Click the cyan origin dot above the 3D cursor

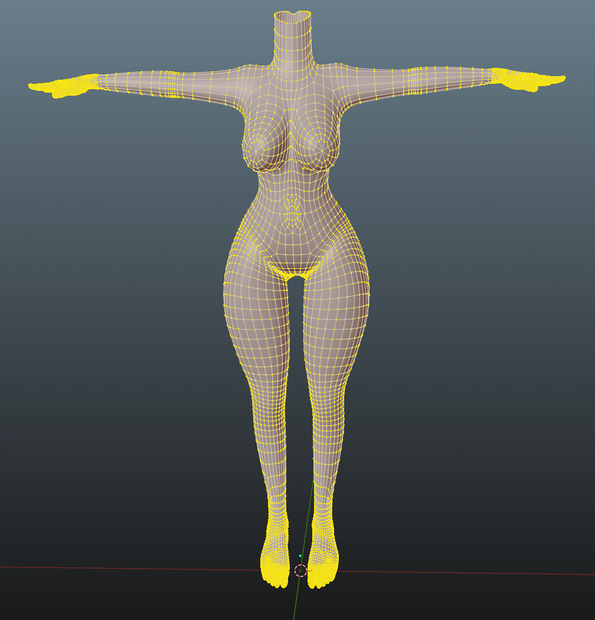pyautogui.click(x=300, y=556)
